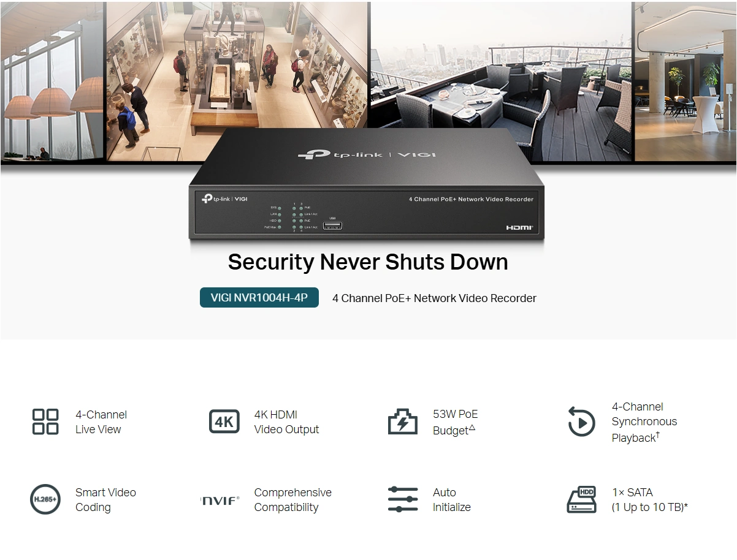Click the tp-link VIGI logo on front panel
Screen dimensions: 737x560
coord(224,199)
